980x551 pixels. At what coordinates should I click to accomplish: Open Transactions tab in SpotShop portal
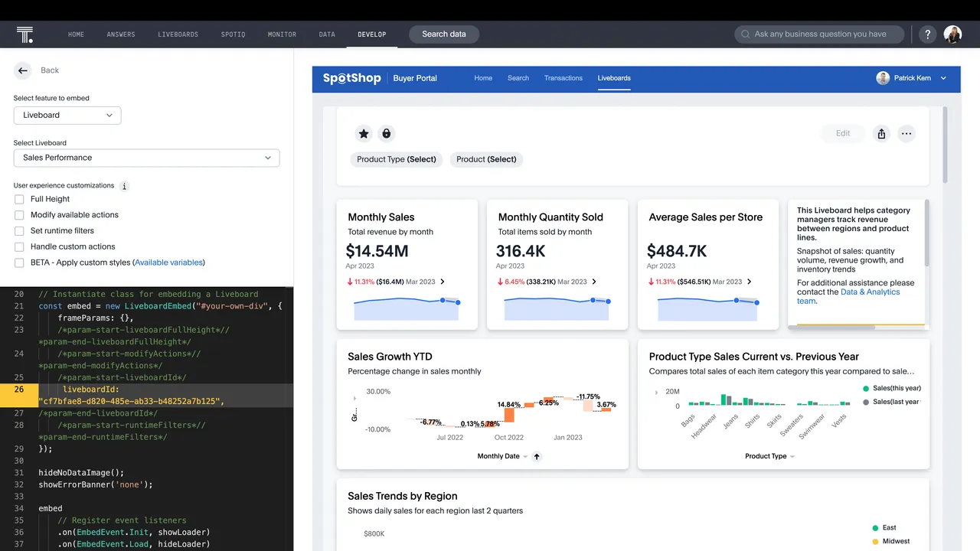tap(563, 78)
